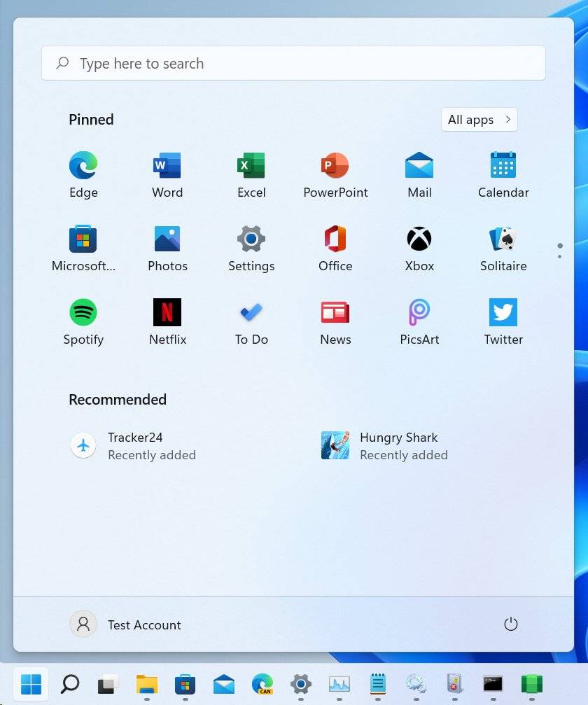588x705 pixels.
Task: Open the Twitter app
Action: point(503,322)
